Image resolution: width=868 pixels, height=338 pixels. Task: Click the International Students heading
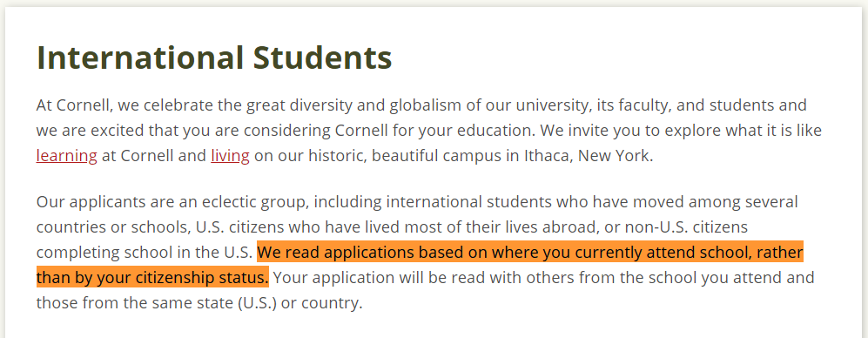click(214, 57)
